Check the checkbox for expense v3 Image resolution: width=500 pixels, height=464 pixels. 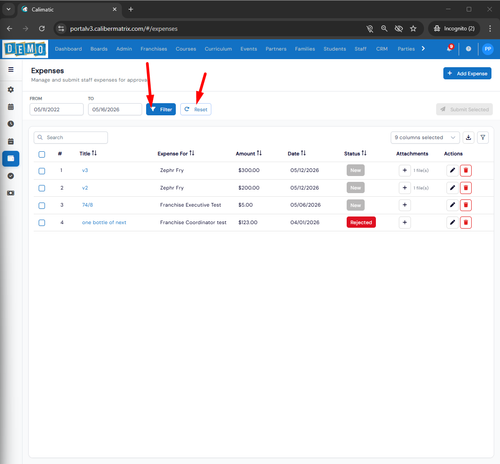point(42,171)
